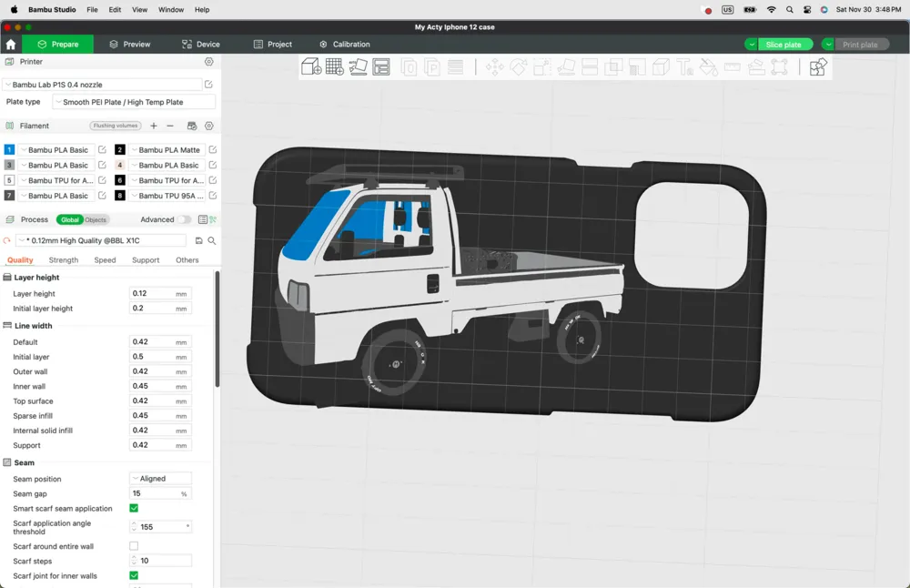Select the Seam painting tool icon
Viewport: 910px width, 588px height.
(x=661, y=67)
